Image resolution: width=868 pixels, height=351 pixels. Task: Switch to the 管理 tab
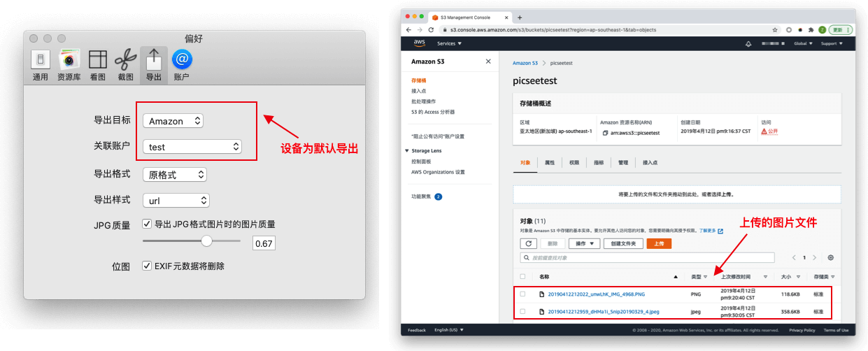coord(623,162)
